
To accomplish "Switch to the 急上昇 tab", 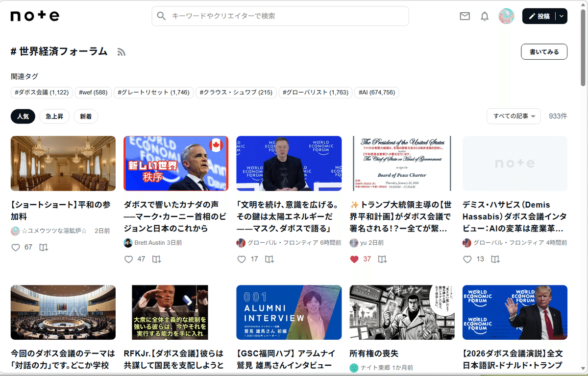I will point(54,117).
